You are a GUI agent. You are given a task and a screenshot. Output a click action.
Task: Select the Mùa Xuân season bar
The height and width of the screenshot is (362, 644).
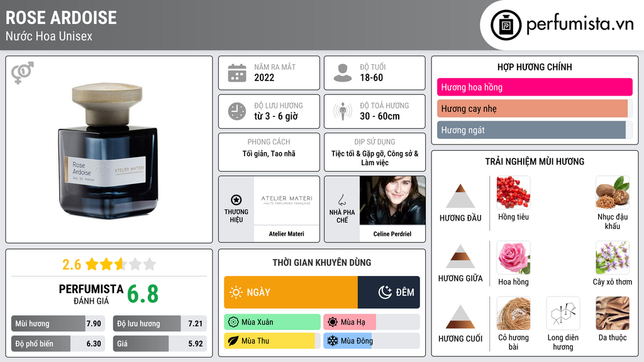pyautogui.click(x=272, y=322)
